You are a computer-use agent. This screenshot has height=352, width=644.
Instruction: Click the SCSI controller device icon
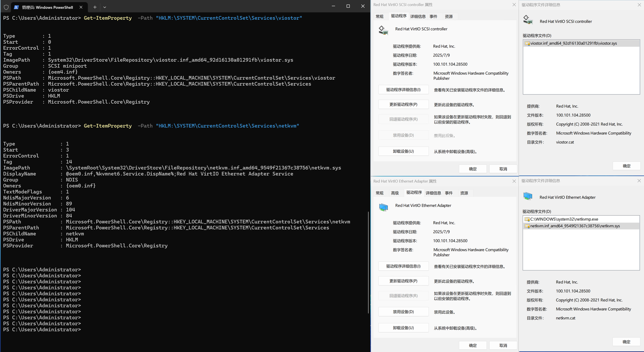click(x=383, y=30)
